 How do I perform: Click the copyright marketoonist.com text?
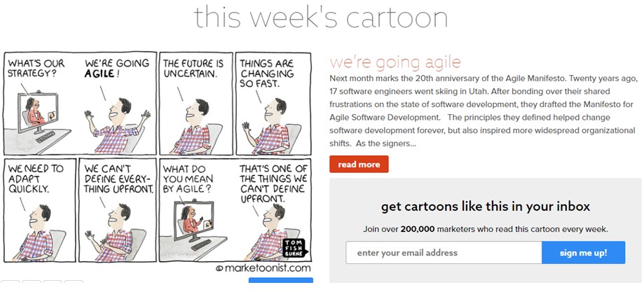click(263, 268)
